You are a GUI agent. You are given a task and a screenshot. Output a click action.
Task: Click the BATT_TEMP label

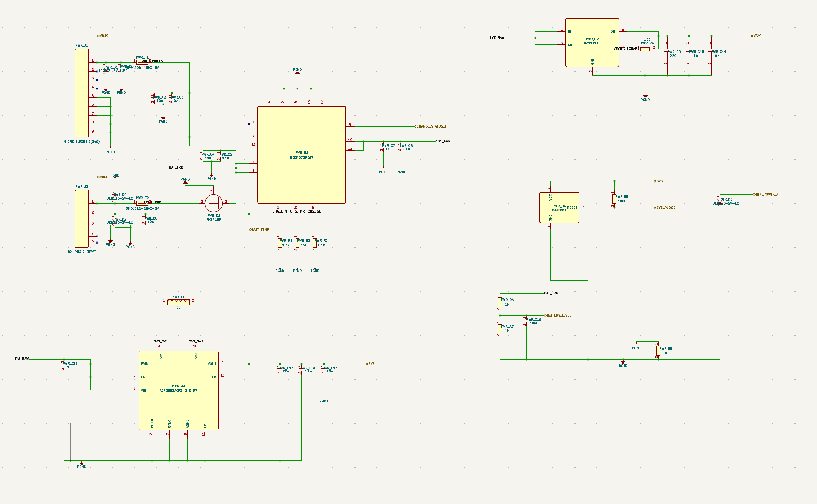coord(259,230)
